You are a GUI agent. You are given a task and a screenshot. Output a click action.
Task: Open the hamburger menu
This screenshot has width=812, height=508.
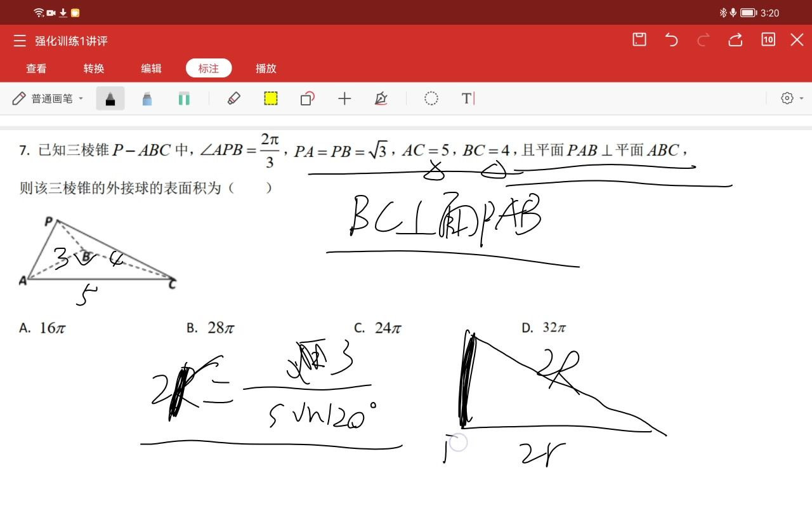click(x=20, y=41)
